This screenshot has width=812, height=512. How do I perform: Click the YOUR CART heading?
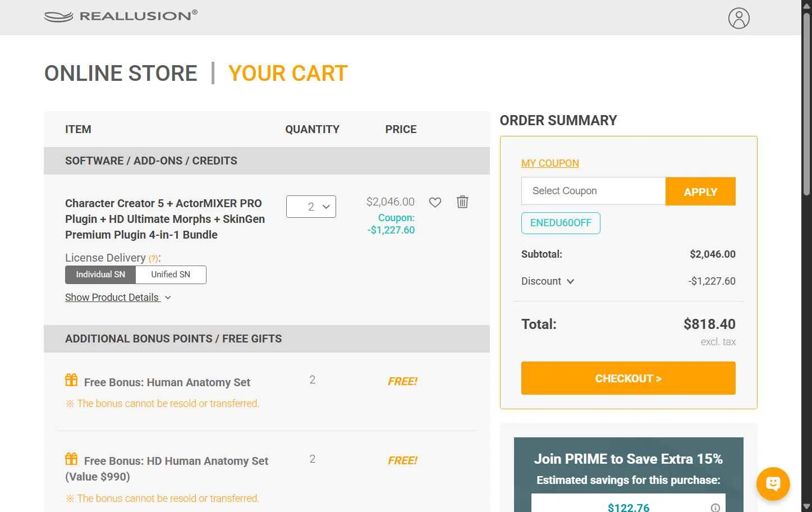288,74
